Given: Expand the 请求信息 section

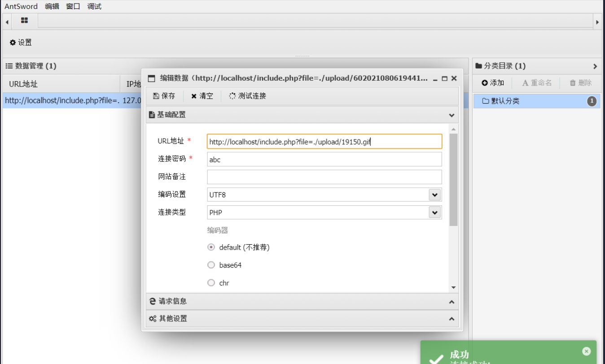Looking at the screenshot, I should pos(302,302).
